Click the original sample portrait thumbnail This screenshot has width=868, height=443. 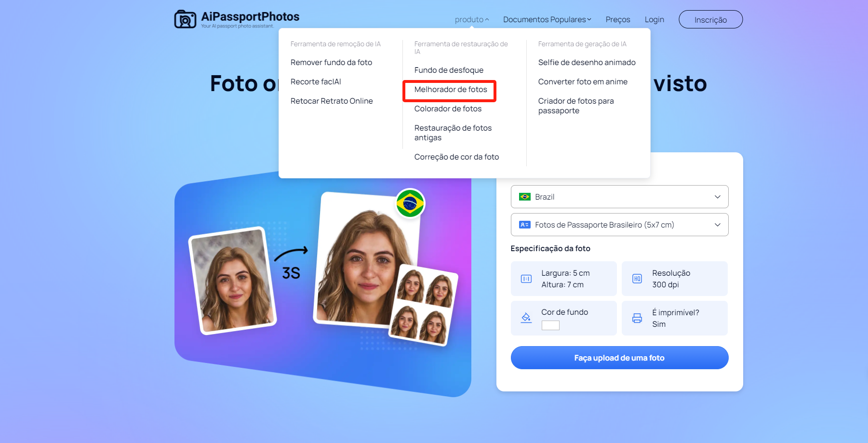point(232,281)
